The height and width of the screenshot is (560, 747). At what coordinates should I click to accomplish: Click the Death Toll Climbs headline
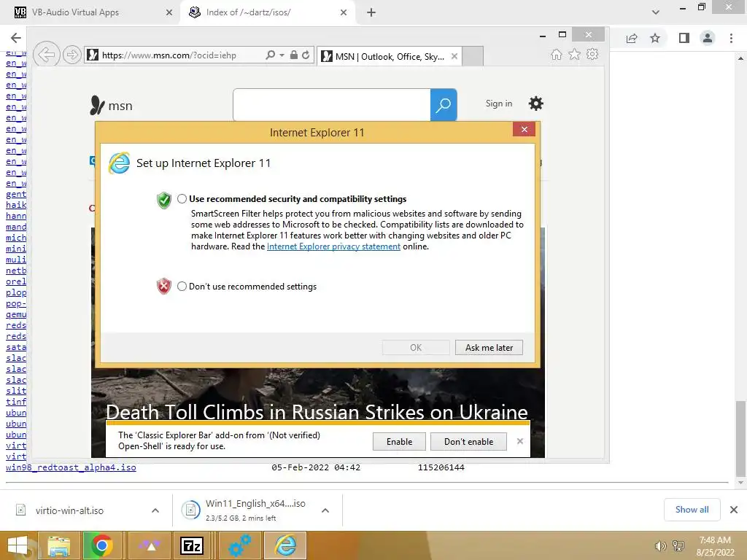click(317, 412)
